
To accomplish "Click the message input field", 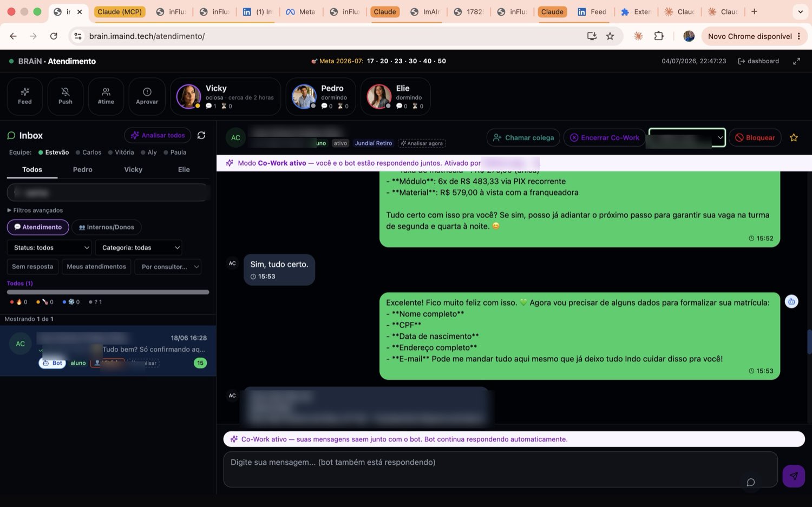I will (500, 470).
